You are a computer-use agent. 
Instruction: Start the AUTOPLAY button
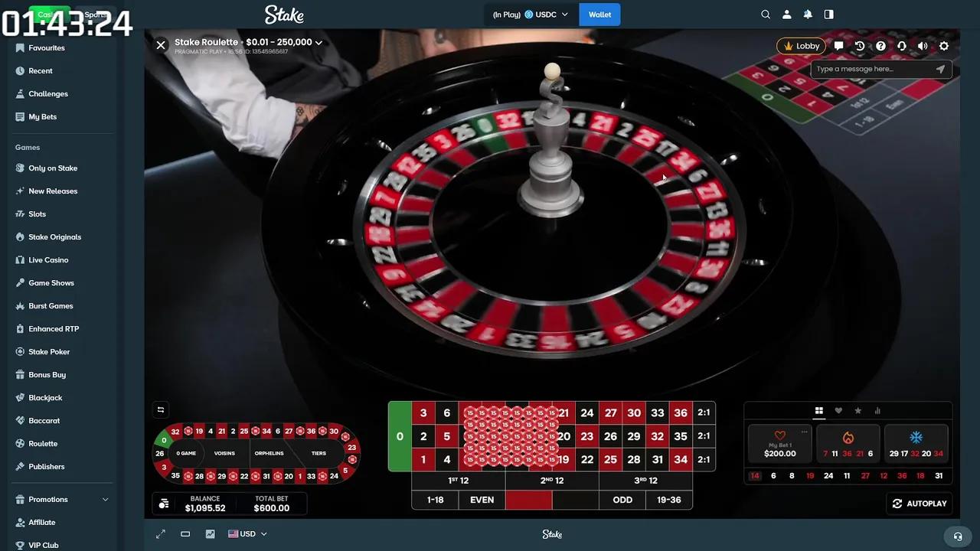[x=920, y=504]
